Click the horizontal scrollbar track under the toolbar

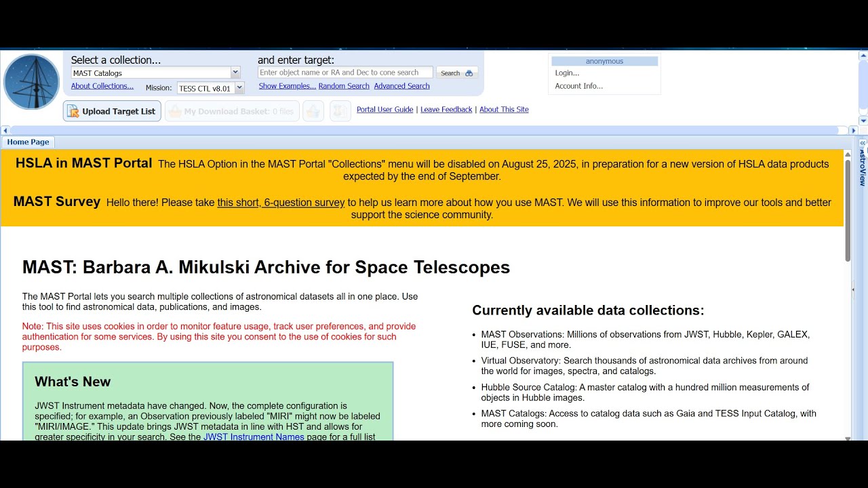[x=429, y=130]
